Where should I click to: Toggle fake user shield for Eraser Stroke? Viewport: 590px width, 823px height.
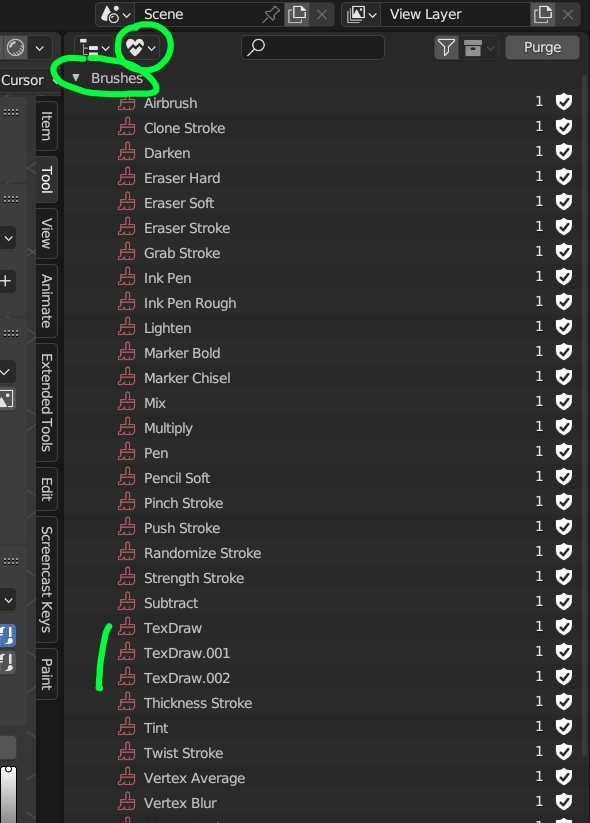pyautogui.click(x=564, y=227)
